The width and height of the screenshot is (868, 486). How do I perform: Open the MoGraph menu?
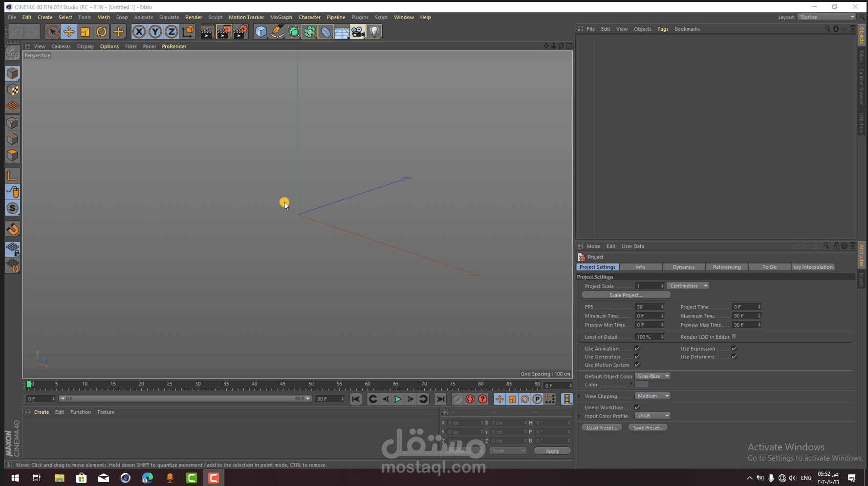click(281, 17)
